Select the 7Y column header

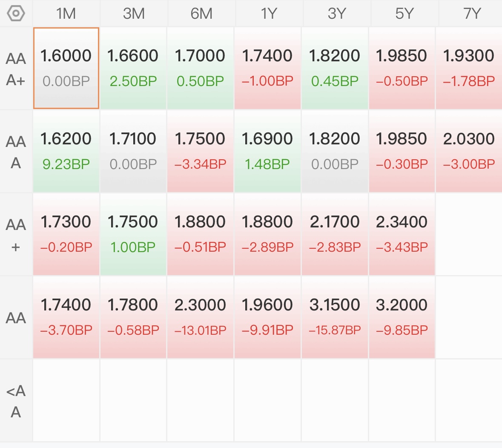(471, 14)
